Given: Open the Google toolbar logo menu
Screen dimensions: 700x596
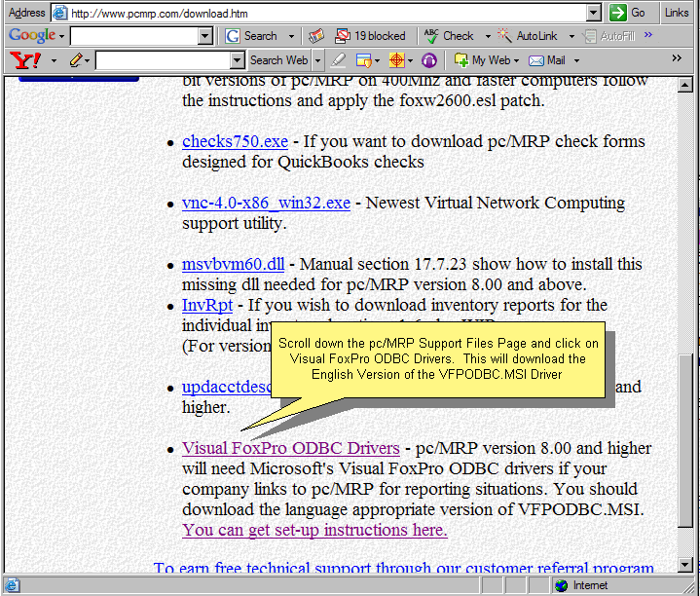Looking at the screenshot, I should coord(37,35).
